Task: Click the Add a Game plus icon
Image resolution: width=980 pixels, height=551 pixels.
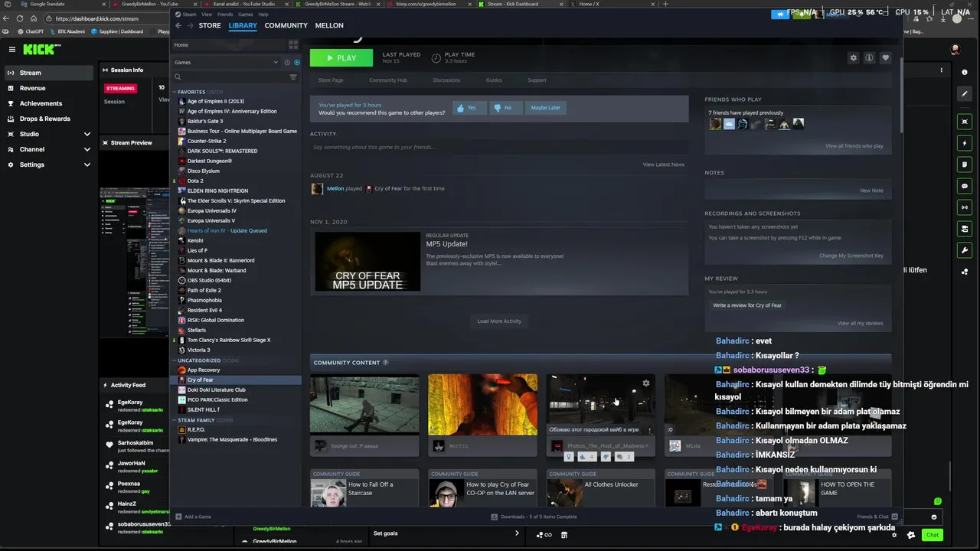Action: coord(178,517)
